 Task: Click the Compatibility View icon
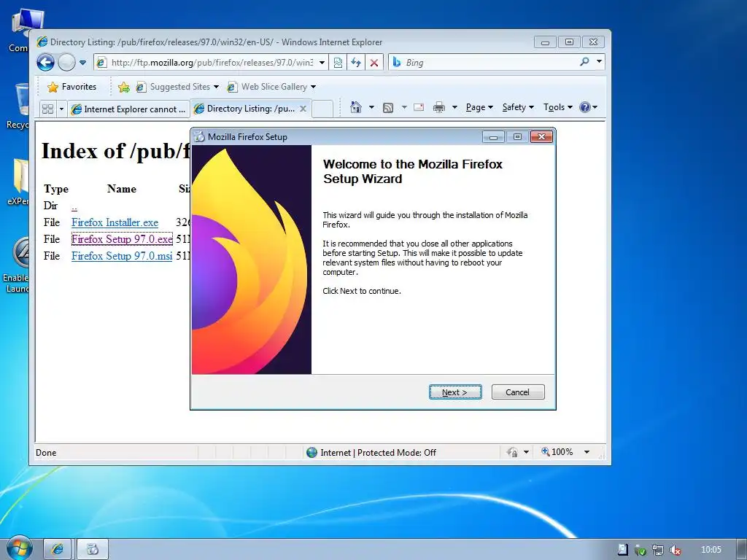pyautogui.click(x=338, y=63)
